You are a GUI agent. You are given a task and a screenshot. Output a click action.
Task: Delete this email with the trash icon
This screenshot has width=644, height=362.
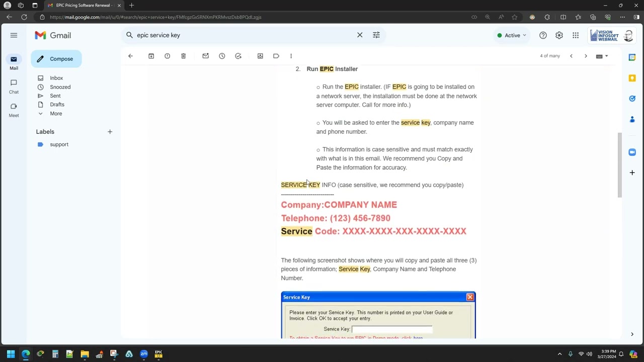coord(183,56)
